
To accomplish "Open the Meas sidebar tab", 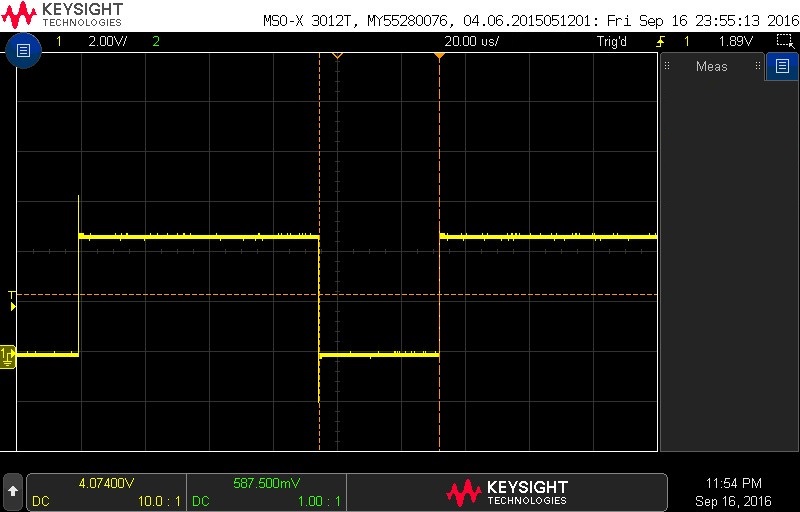I will pos(711,66).
